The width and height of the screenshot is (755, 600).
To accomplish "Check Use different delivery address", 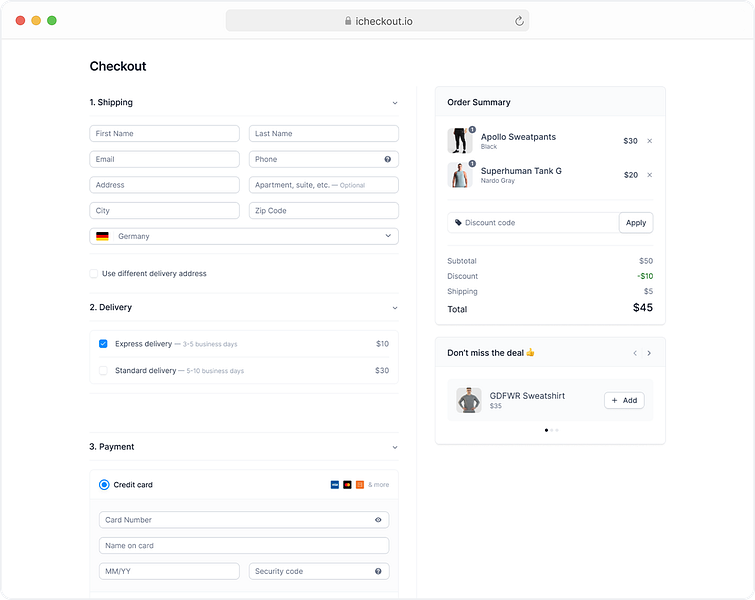I will click(x=93, y=274).
